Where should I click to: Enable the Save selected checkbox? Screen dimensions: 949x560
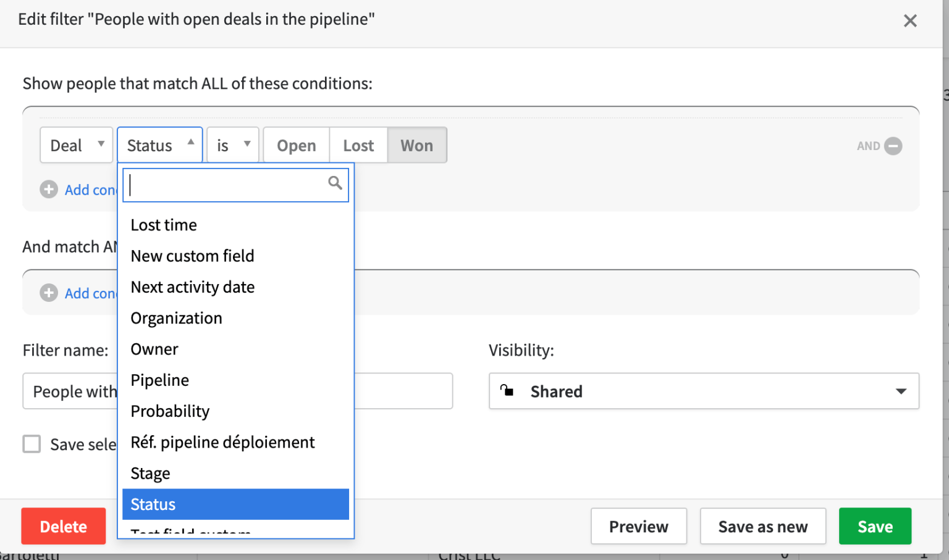click(32, 444)
